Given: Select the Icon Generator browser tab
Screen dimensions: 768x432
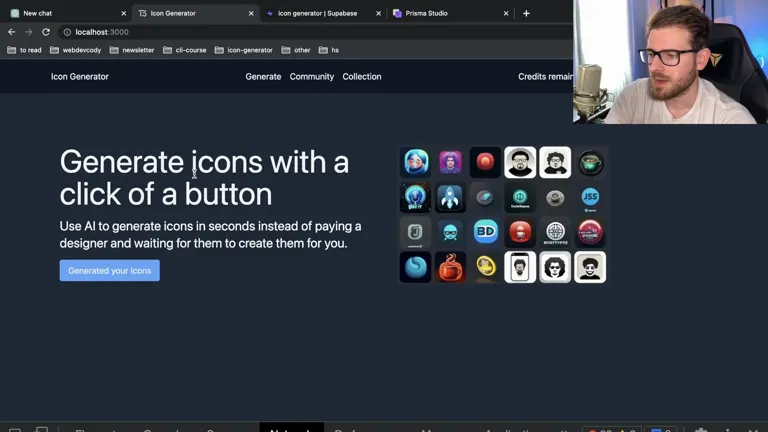Looking at the screenshot, I should (x=196, y=13).
